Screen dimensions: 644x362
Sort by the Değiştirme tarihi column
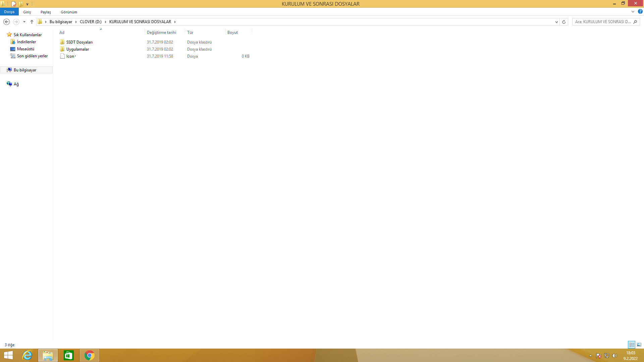tap(161, 33)
